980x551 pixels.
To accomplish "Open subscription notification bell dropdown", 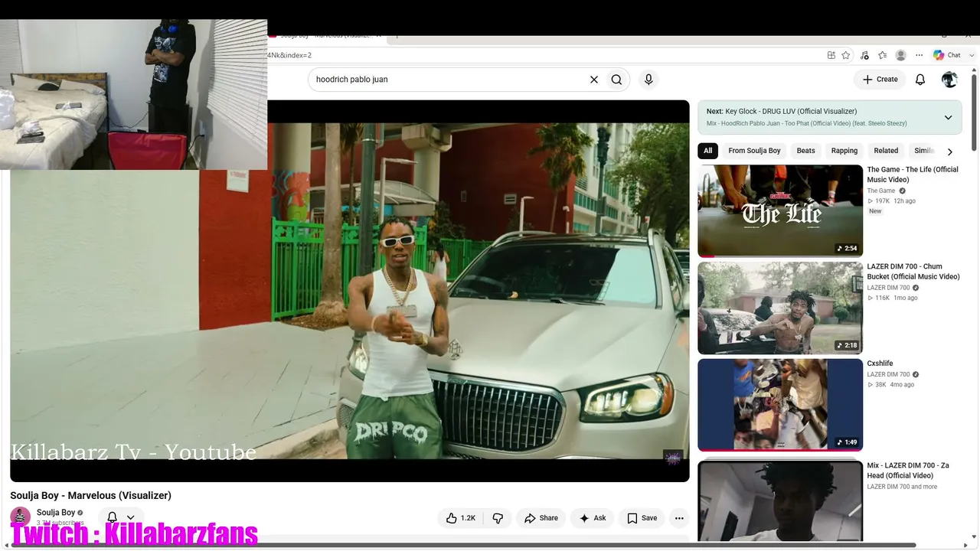I will [121, 517].
